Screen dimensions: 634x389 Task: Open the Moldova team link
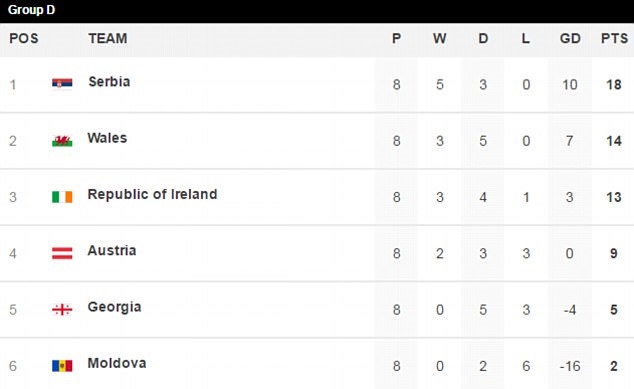(x=117, y=363)
